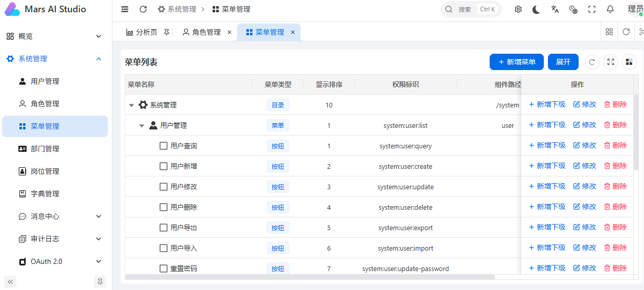Select 用户导出 row square icon

coord(164,228)
